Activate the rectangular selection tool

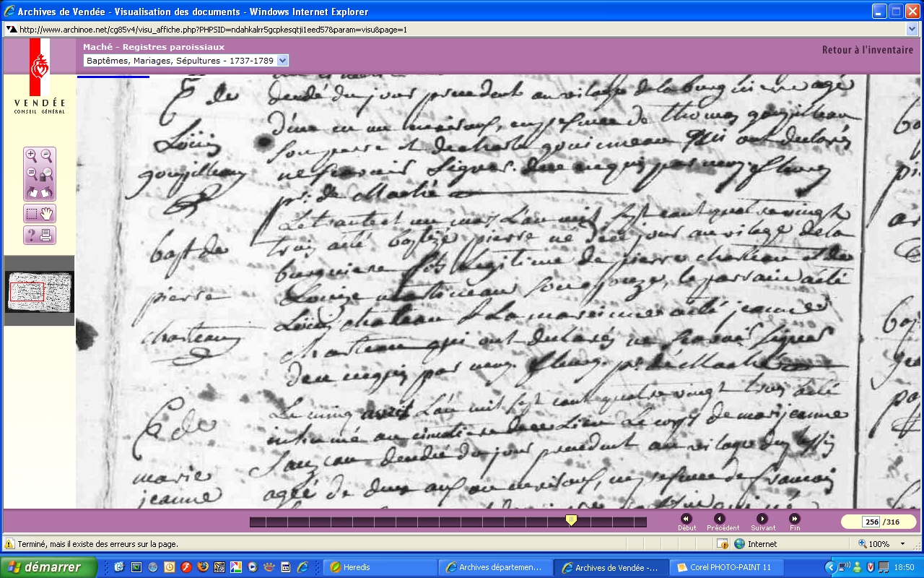(32, 214)
